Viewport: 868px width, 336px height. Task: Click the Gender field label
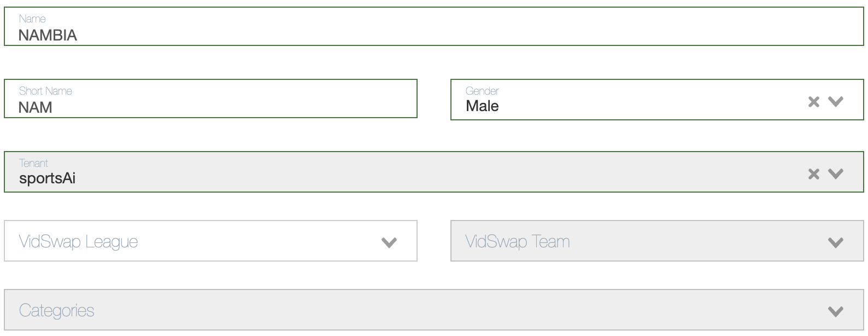[482, 91]
